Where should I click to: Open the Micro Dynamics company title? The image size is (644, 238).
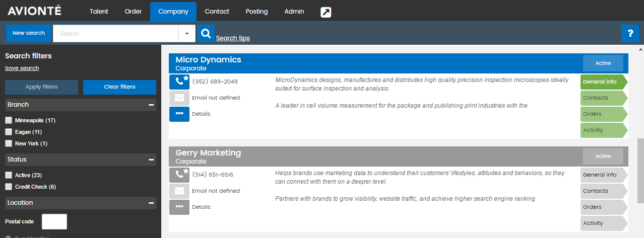coord(208,59)
